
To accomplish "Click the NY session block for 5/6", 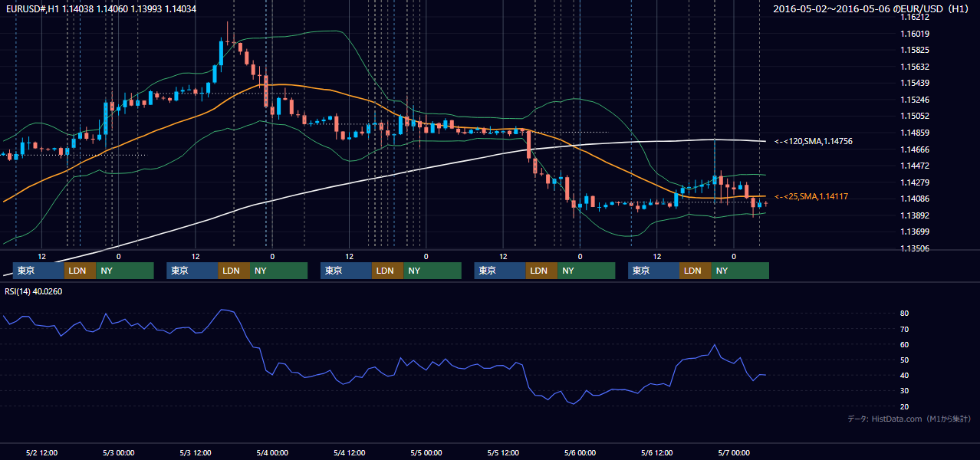I will click(x=740, y=271).
